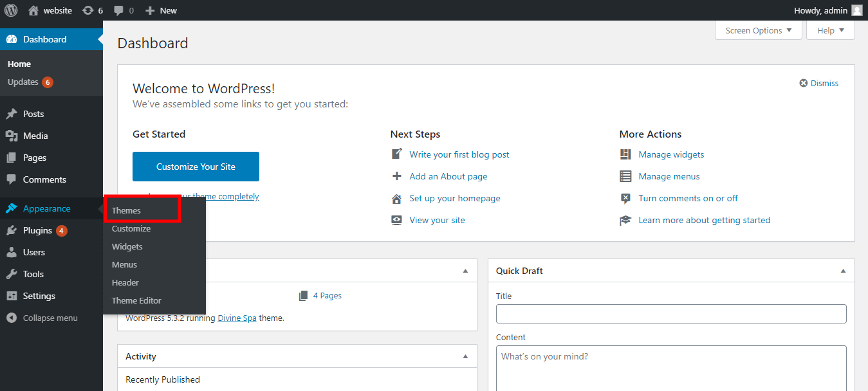Click the house icon beside Set up your homepage
The width and height of the screenshot is (868, 391).
397,198
